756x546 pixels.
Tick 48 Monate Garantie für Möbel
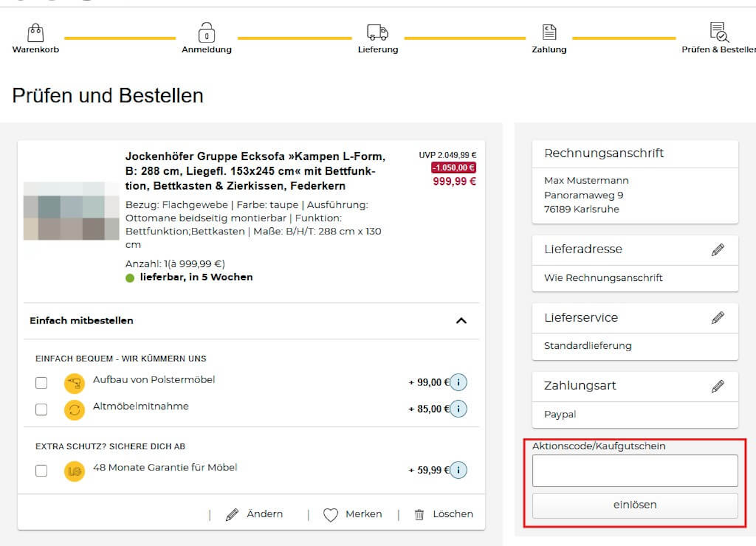(41, 470)
